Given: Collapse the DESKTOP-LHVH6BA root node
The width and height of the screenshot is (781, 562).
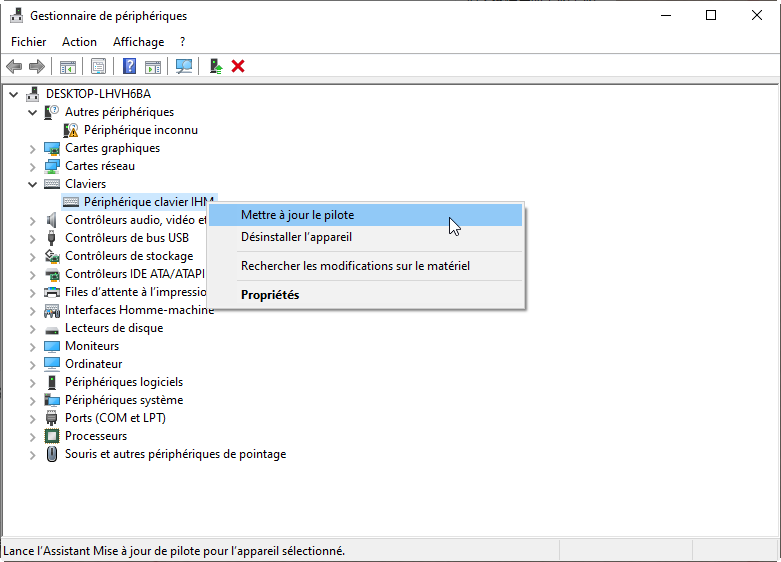Looking at the screenshot, I should [14, 94].
